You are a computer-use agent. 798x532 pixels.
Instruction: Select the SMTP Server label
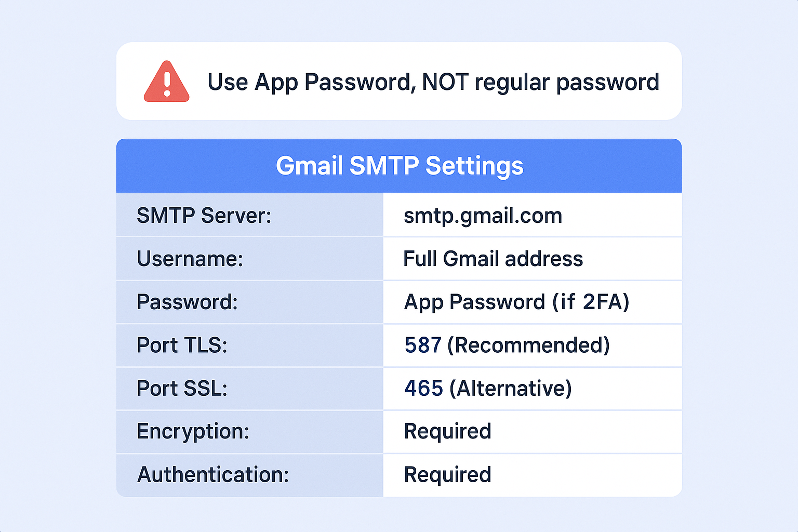tap(204, 216)
